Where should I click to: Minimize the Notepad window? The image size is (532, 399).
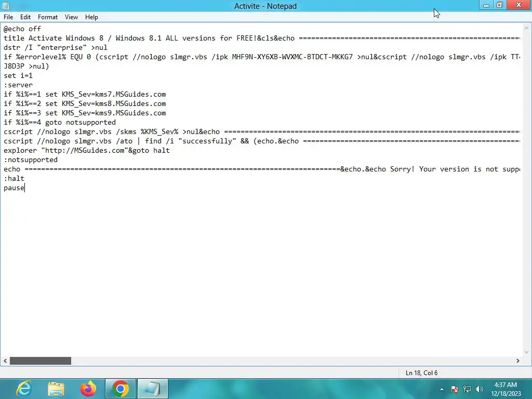[x=486, y=5]
